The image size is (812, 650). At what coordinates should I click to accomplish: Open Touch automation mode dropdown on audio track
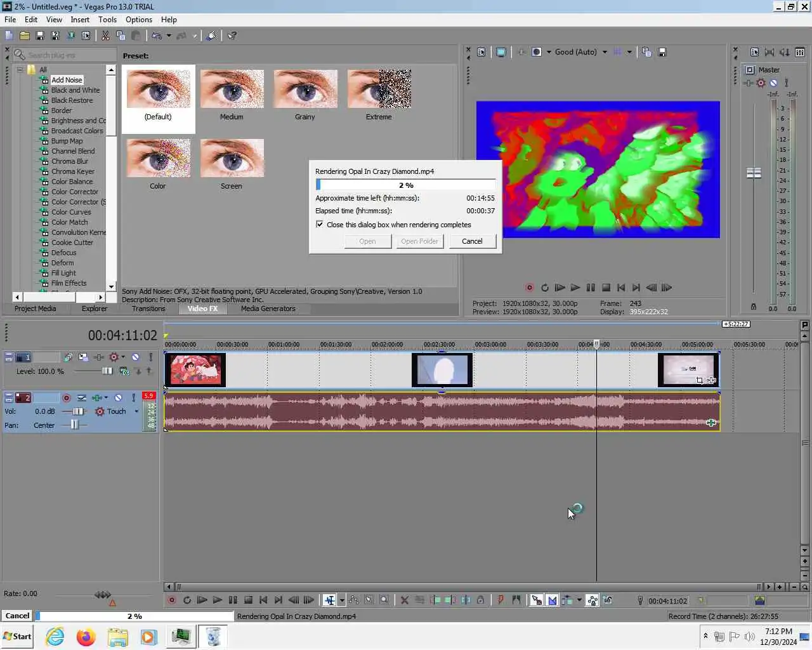click(x=136, y=411)
